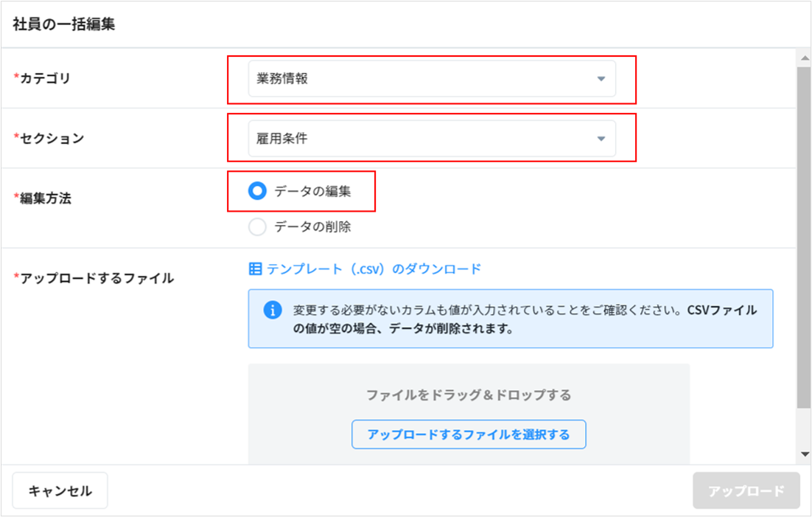Click the アップロードするファイル field label
The height and width of the screenshot is (517, 812).
pyautogui.click(x=97, y=278)
